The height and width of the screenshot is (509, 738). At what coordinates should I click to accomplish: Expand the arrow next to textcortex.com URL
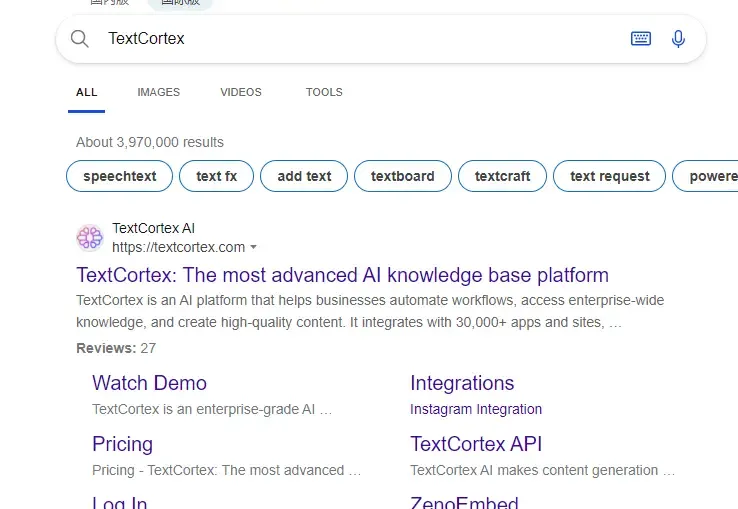click(x=254, y=247)
